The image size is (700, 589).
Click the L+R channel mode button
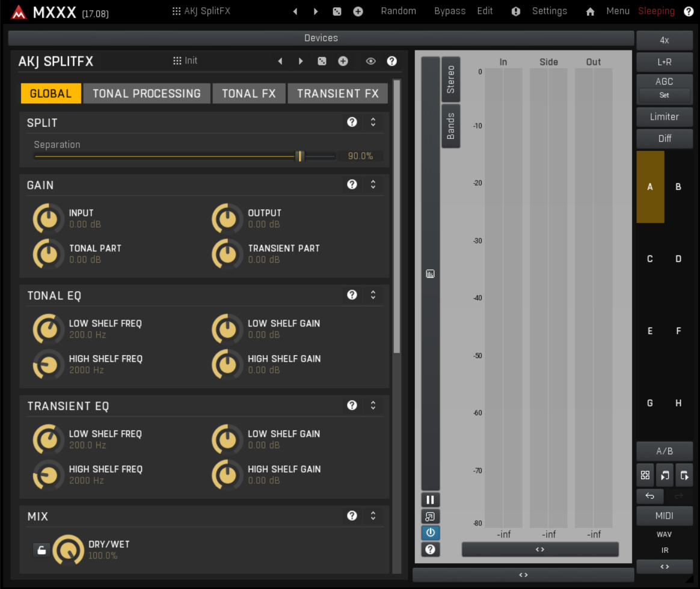click(665, 62)
